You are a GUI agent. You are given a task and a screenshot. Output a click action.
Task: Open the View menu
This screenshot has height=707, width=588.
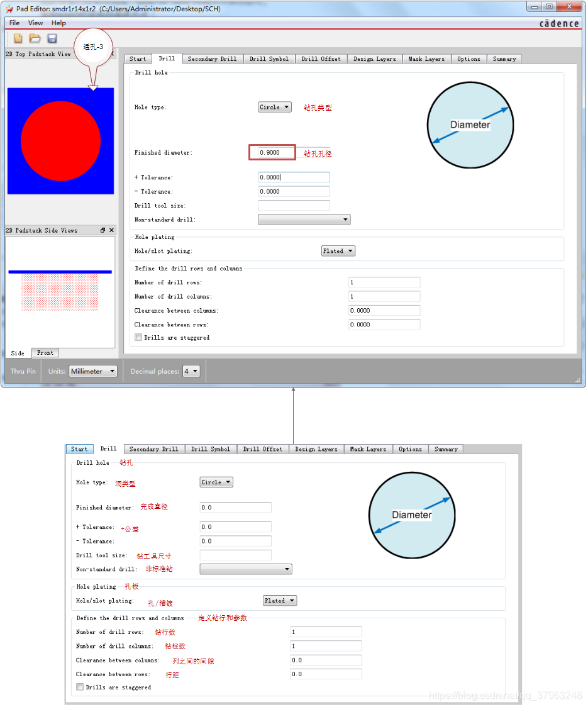(x=36, y=23)
